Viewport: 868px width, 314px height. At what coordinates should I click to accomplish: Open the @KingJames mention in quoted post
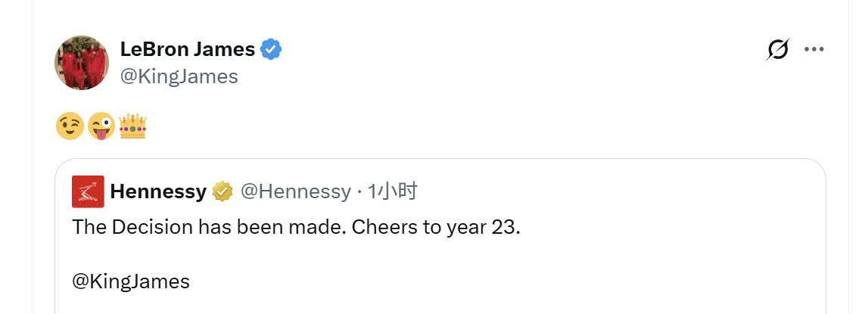tap(131, 282)
